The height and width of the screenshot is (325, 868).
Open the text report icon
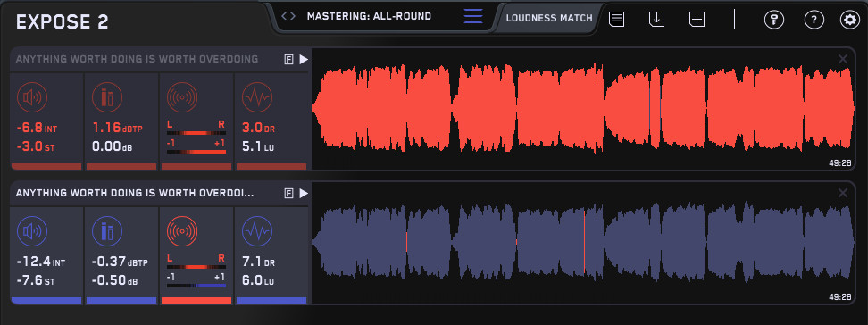(617, 19)
